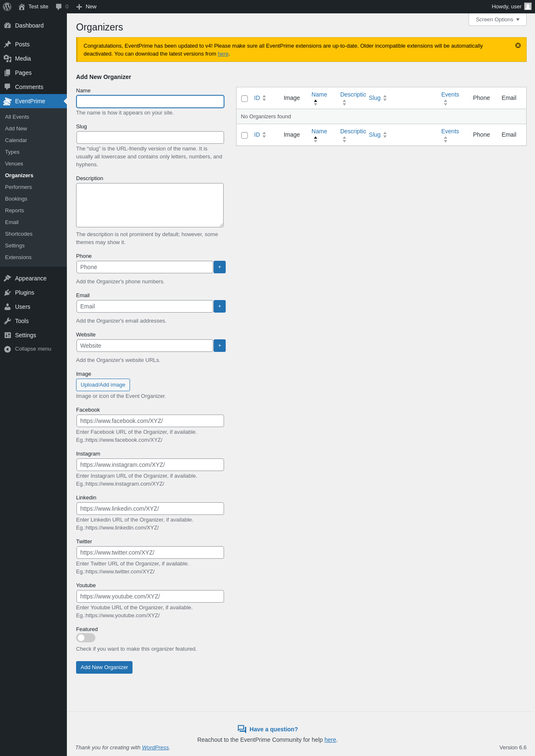Open Performers submenu item

point(18,187)
